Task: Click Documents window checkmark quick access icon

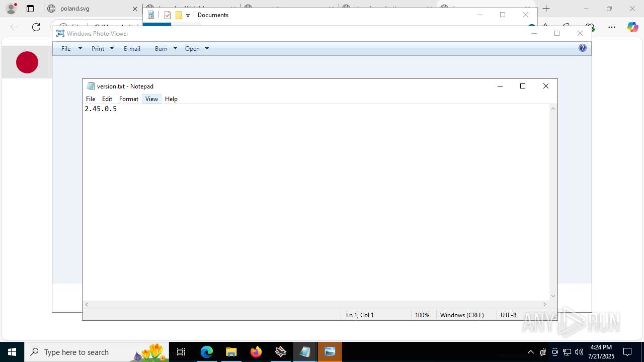Action: (168, 15)
